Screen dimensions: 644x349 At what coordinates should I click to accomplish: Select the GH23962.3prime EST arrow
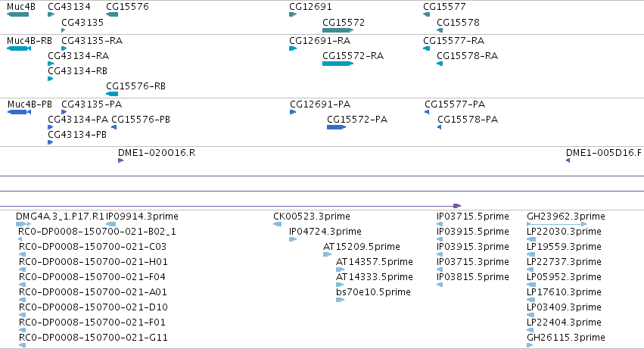[x=556, y=224]
